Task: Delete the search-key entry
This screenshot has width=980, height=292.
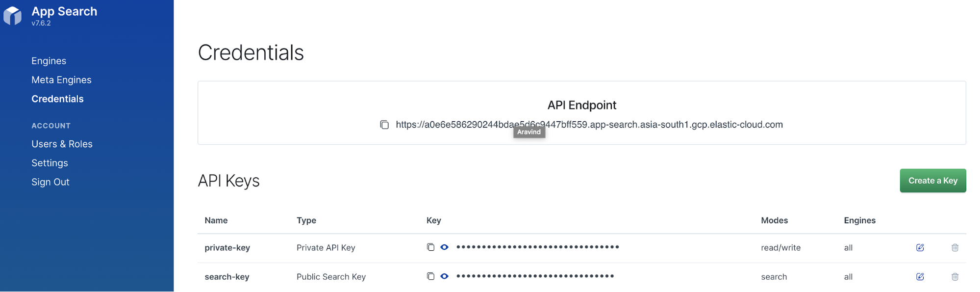Action: point(955,276)
